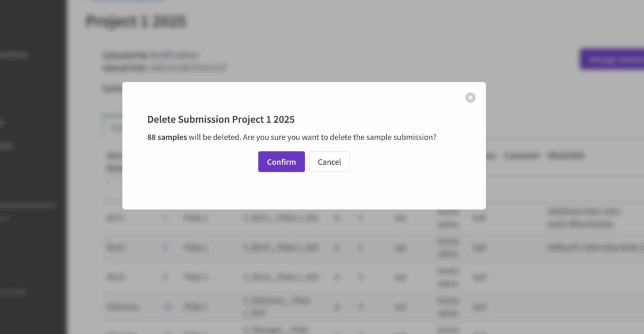Click the blurred Project 1 2025 heading
The image size is (644, 334).
pyautogui.click(x=136, y=21)
